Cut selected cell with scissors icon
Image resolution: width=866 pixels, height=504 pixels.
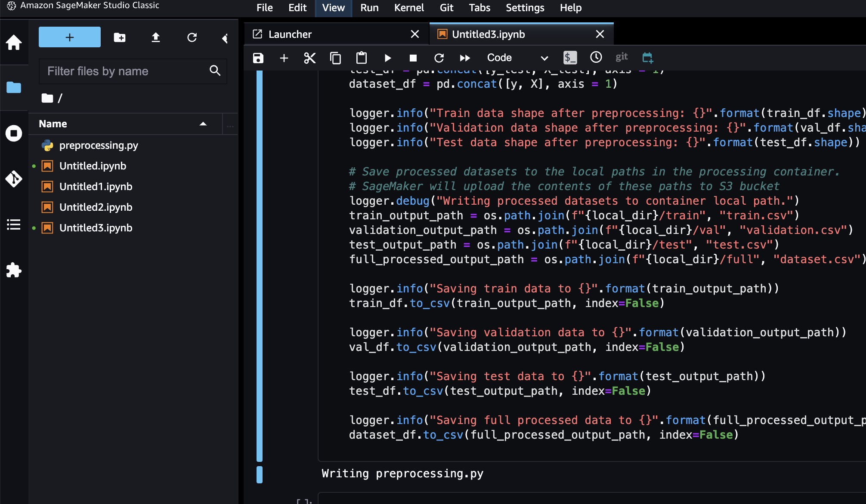(309, 58)
